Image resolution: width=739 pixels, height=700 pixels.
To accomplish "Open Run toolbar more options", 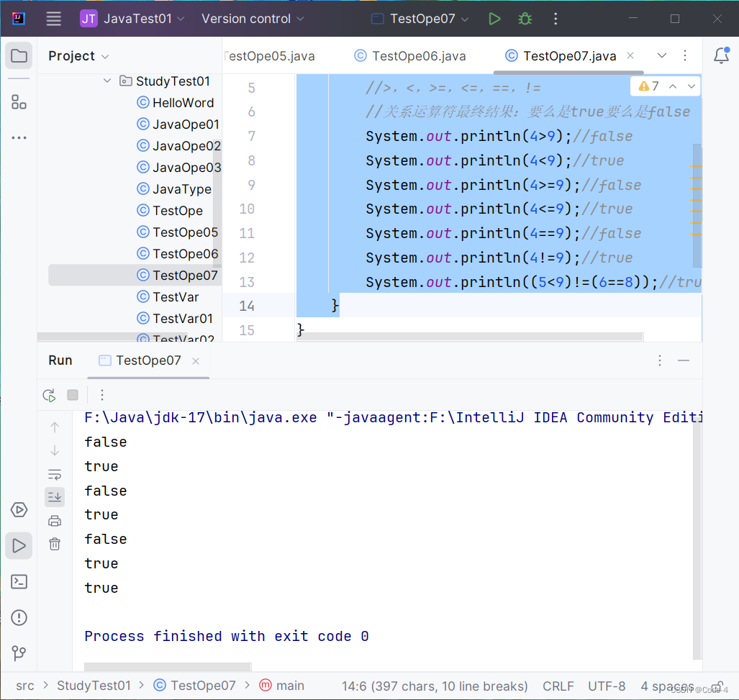I will click(101, 395).
